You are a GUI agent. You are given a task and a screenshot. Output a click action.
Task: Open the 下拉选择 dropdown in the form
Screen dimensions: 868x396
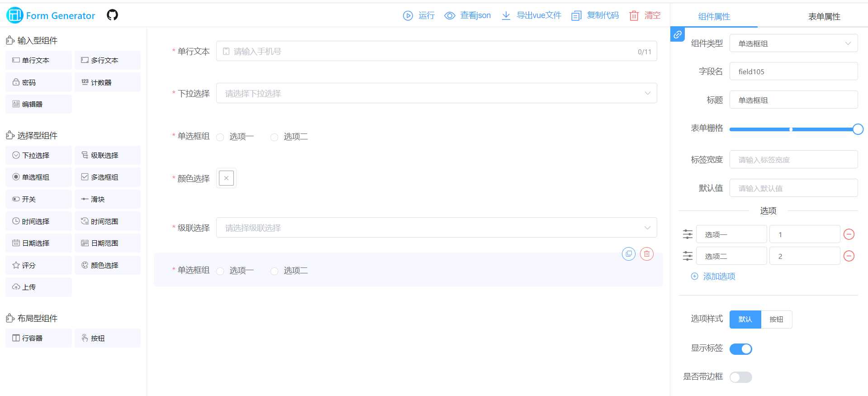(436, 93)
